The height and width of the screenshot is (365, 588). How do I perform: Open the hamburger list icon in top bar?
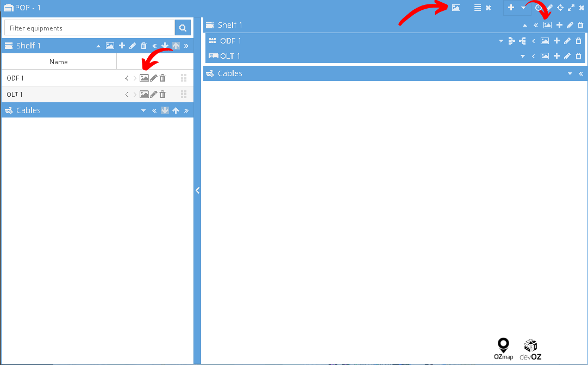click(477, 8)
